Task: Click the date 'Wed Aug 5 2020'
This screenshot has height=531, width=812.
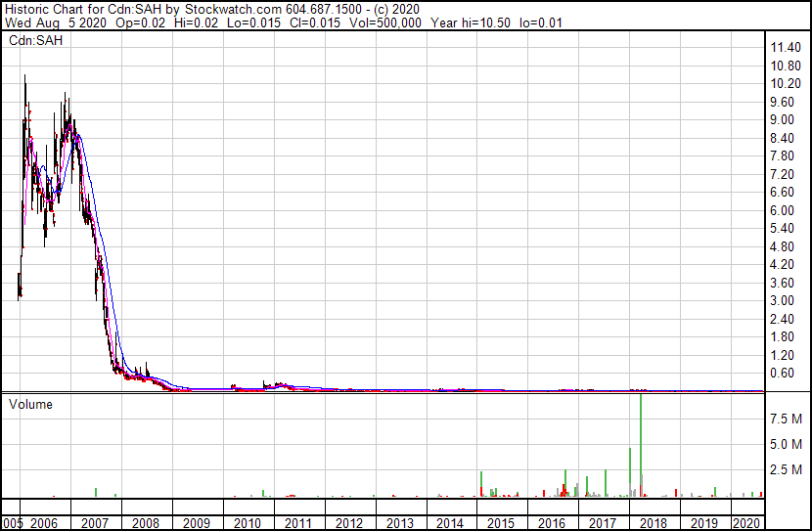Action: click(x=56, y=22)
